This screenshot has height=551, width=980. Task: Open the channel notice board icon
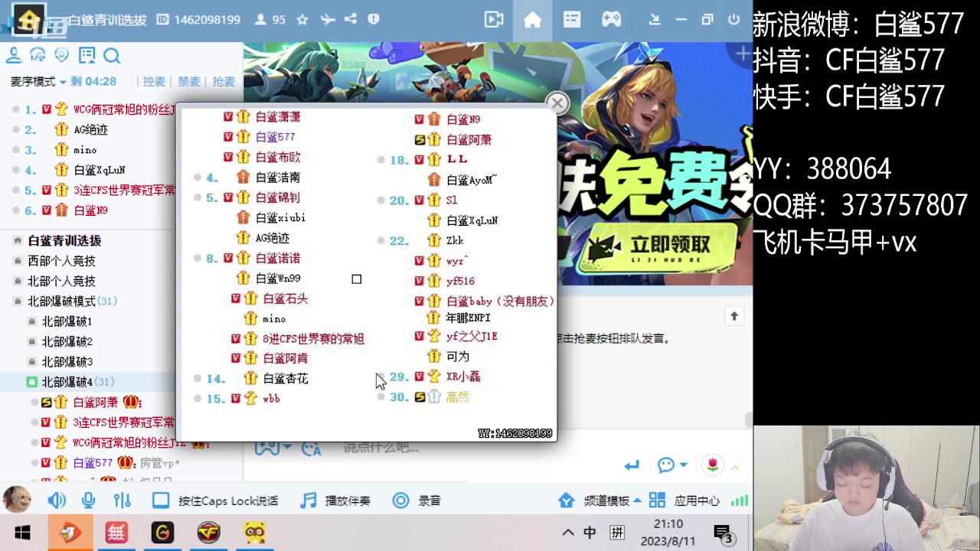click(87, 55)
